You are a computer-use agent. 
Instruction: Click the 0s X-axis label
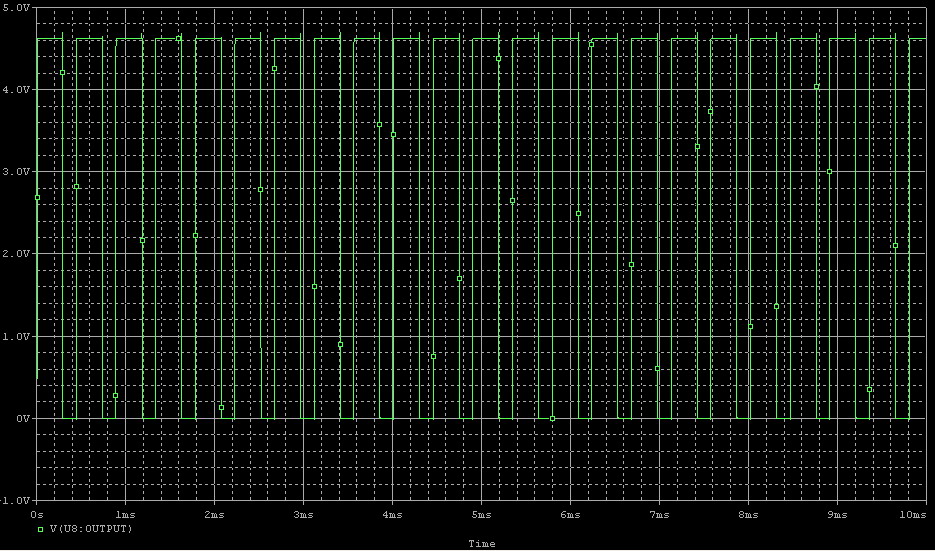pyautogui.click(x=36, y=514)
